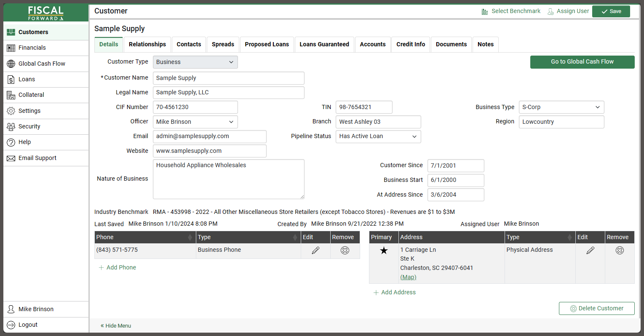Sort the Phone column
Viewport: 644px width, 336px height.
tap(145, 237)
